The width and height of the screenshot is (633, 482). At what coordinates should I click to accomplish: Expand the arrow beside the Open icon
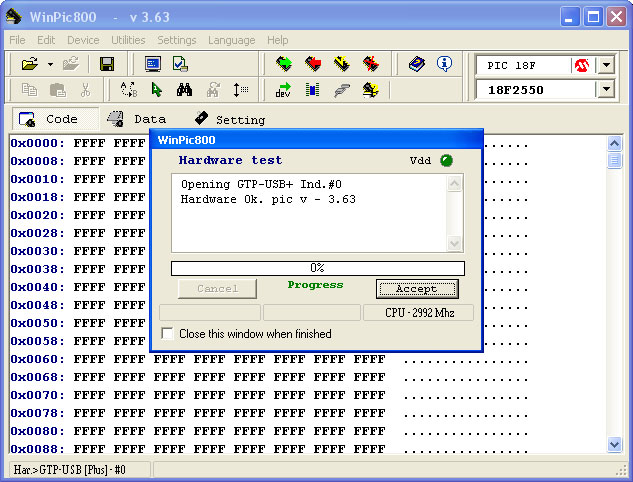[50, 64]
